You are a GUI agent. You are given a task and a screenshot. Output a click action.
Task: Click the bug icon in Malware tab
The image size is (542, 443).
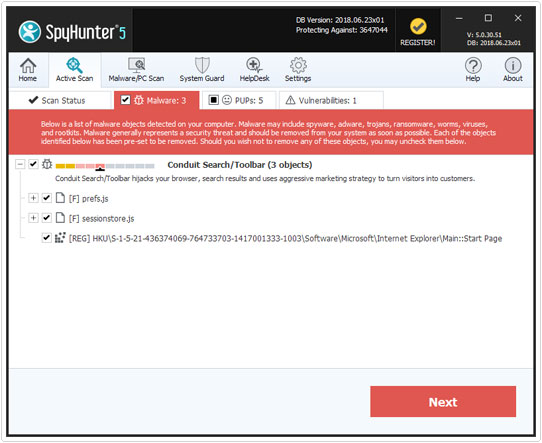139,100
